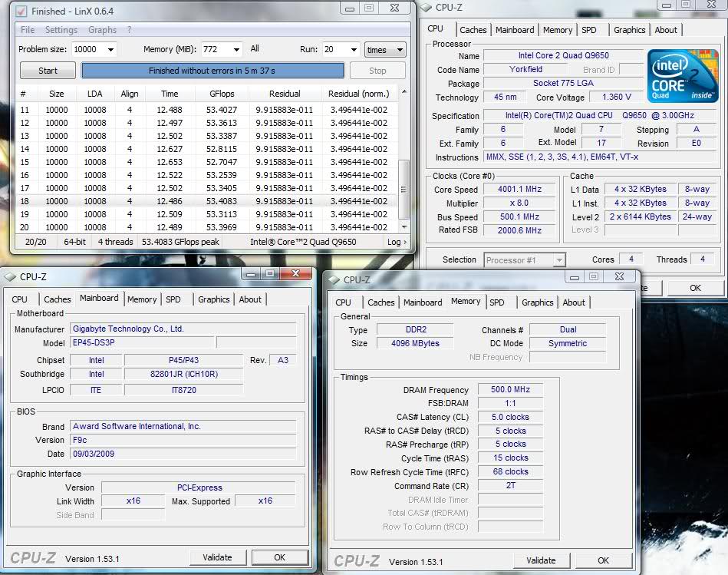Switch to Mainboard tab in Memory CPU-Z window
Image resolution: width=728 pixels, height=575 pixels.
pos(423,302)
